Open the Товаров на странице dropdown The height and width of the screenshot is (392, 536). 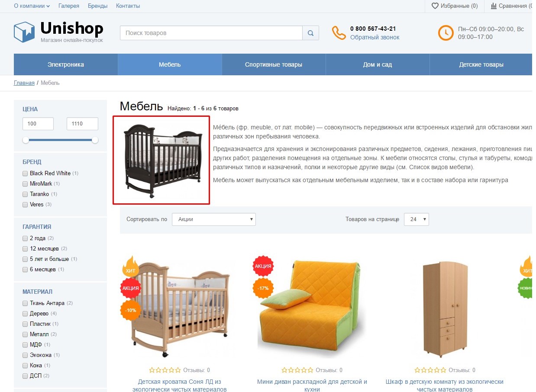[x=416, y=219]
